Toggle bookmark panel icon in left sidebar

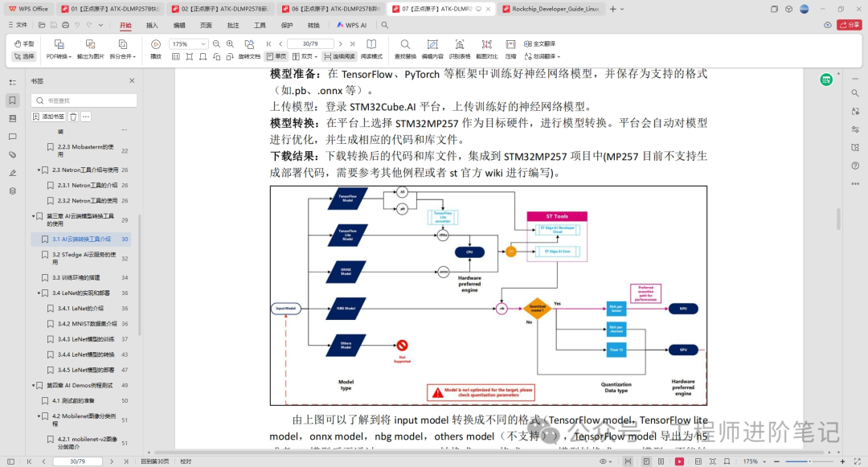(x=12, y=100)
